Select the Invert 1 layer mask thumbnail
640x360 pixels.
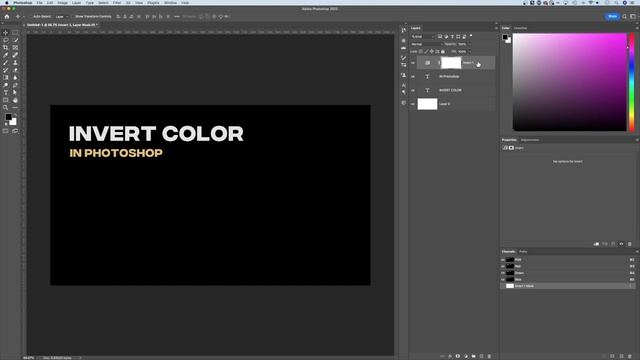pos(451,63)
